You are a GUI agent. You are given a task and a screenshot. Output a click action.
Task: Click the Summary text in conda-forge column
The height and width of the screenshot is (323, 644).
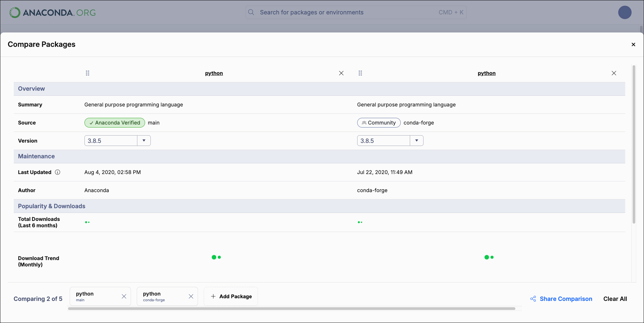pos(406,105)
